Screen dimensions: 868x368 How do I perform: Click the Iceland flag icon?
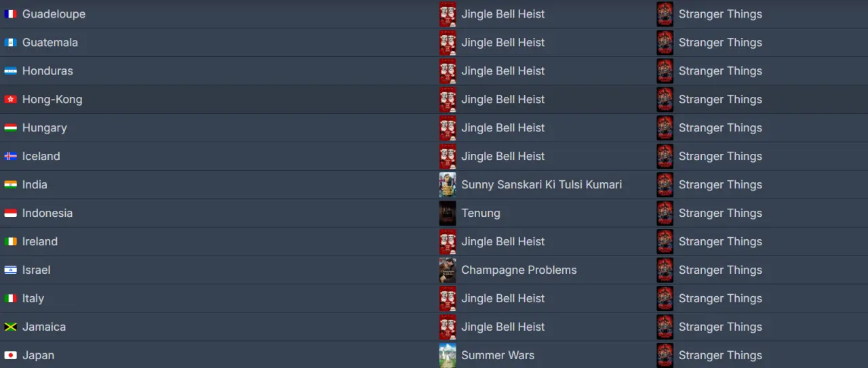10,157
